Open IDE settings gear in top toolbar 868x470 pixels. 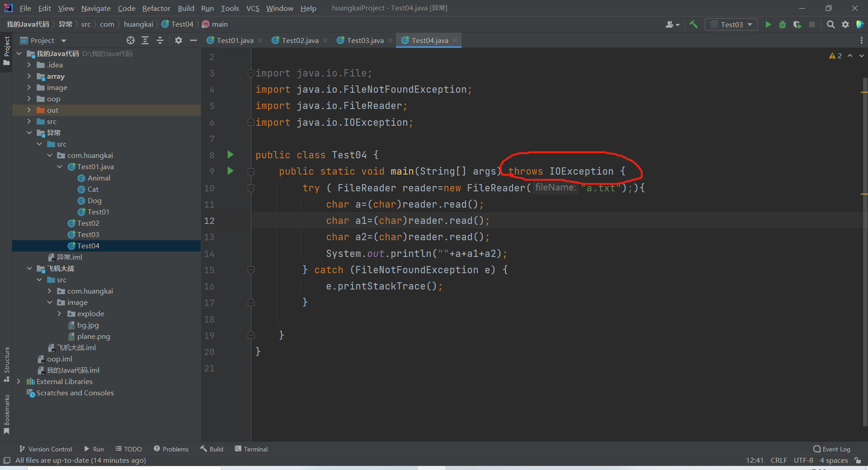point(845,24)
